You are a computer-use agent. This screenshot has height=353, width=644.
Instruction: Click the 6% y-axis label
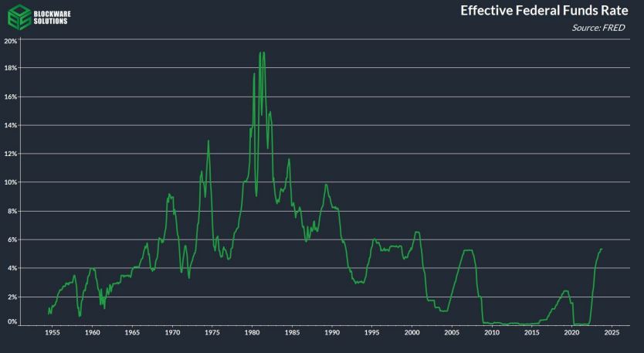pyautogui.click(x=11, y=239)
